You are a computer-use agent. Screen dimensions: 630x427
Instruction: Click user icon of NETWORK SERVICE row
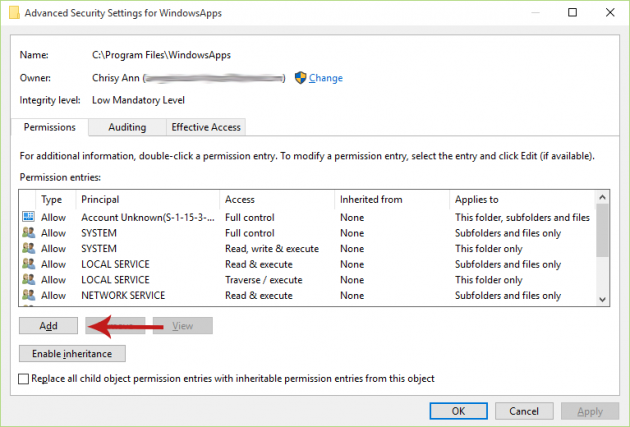click(x=28, y=295)
